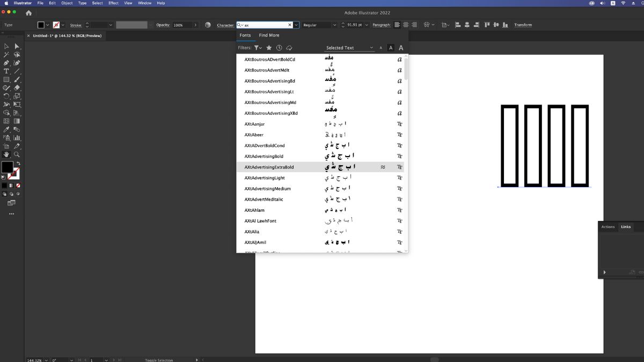Open the stroke weight dropdown
This screenshot has width=644, height=362.
click(x=111, y=25)
